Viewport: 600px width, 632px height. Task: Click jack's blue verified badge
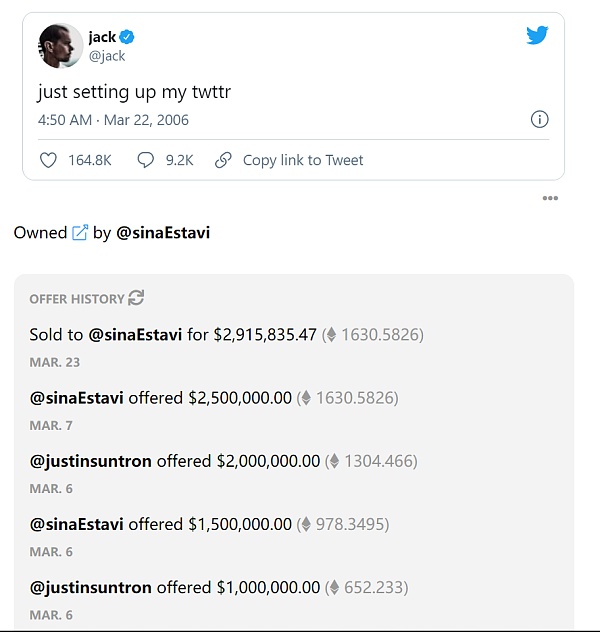coord(127,38)
